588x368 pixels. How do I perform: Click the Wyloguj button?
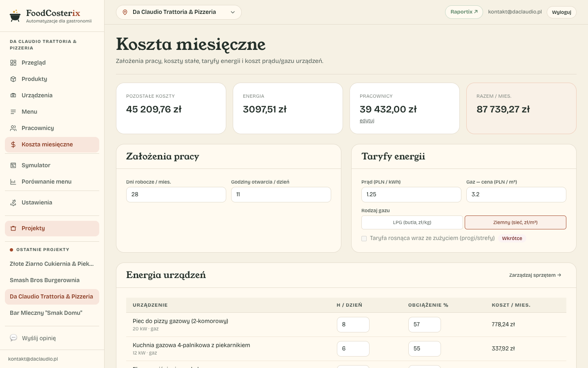point(561,12)
